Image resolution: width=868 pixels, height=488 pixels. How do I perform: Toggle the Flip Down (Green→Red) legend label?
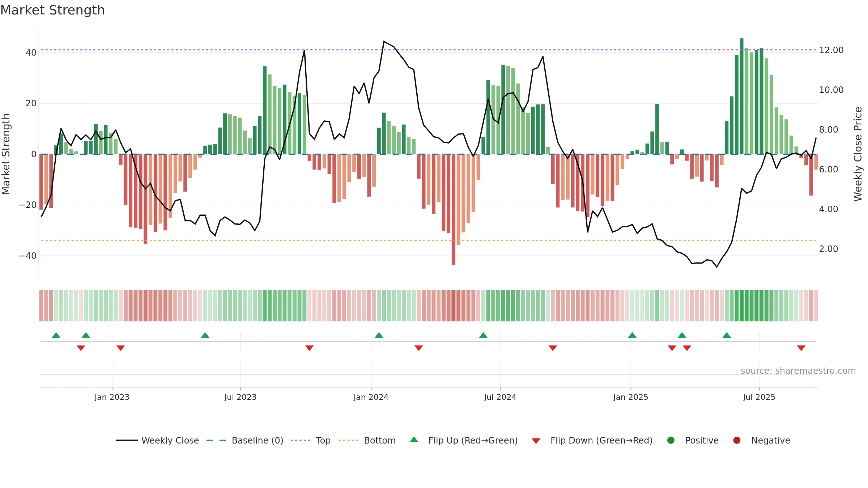pyautogui.click(x=601, y=441)
